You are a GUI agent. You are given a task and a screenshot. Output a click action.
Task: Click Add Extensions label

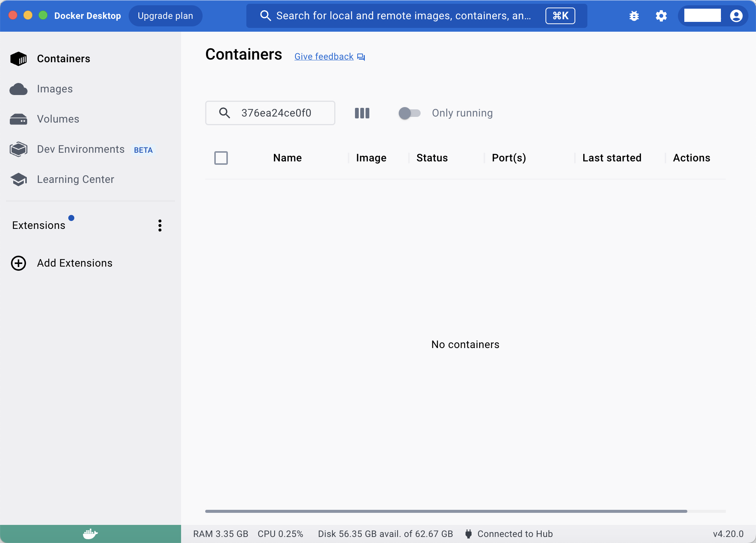coord(75,263)
